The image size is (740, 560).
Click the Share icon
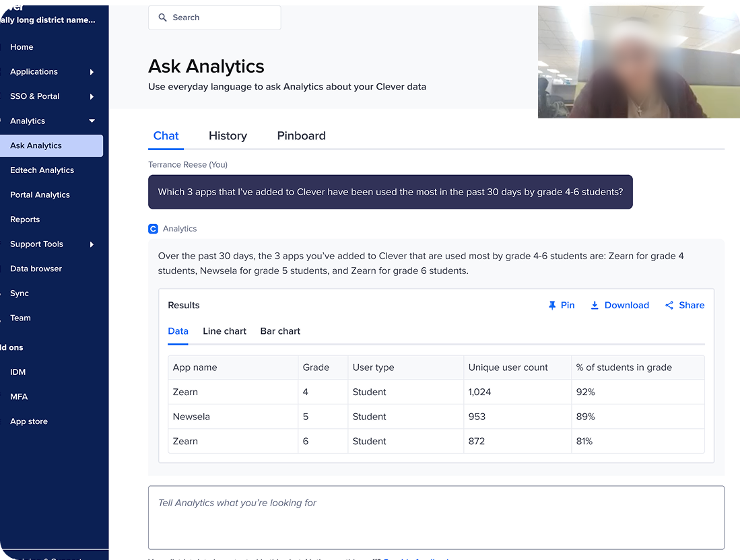[x=669, y=305]
